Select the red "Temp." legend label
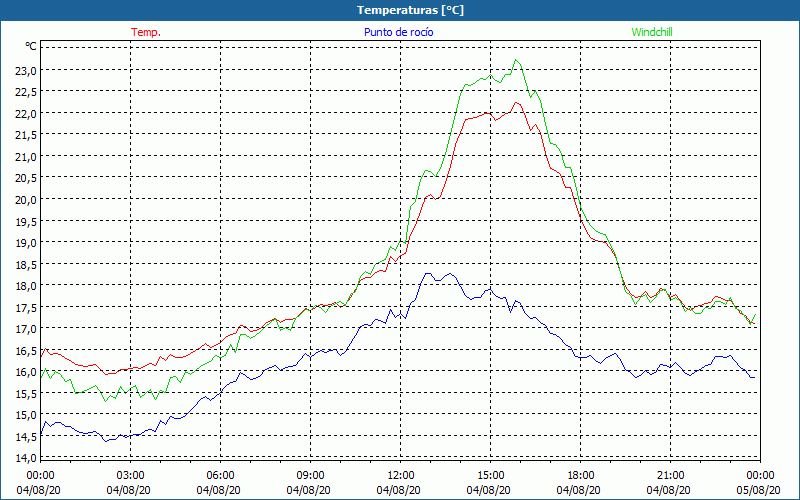 (x=146, y=32)
